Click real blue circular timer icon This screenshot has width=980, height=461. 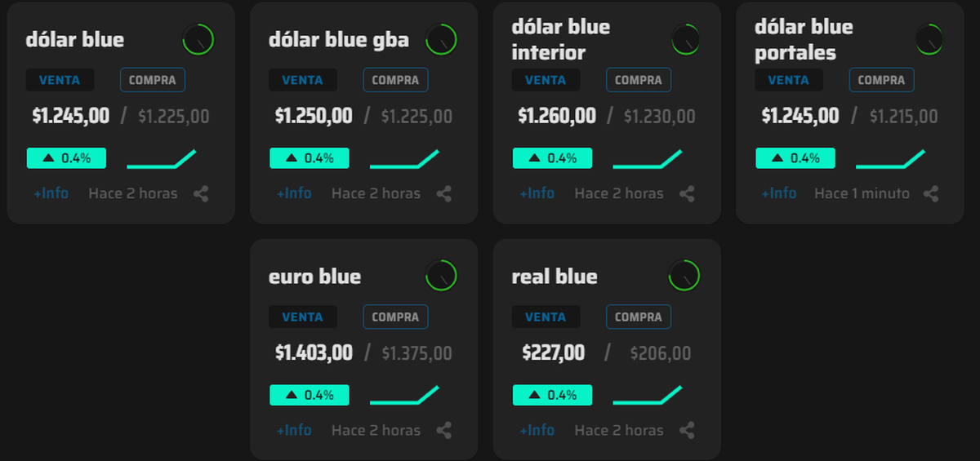tap(684, 276)
